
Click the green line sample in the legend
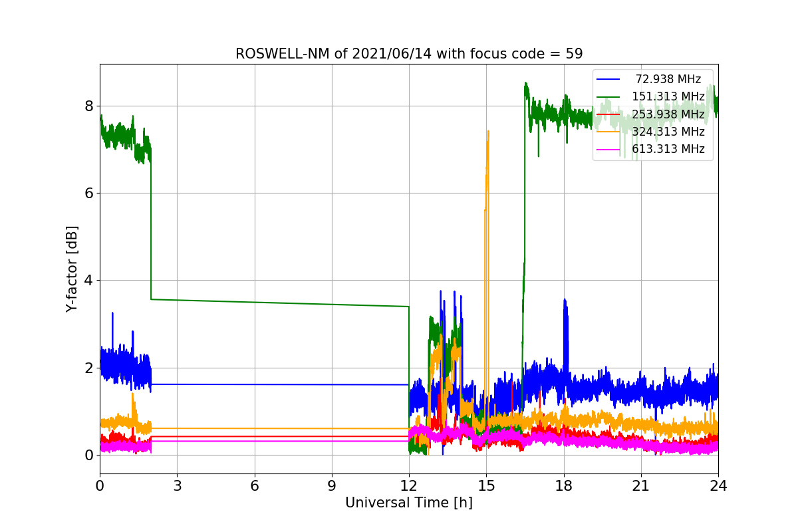[608, 96]
